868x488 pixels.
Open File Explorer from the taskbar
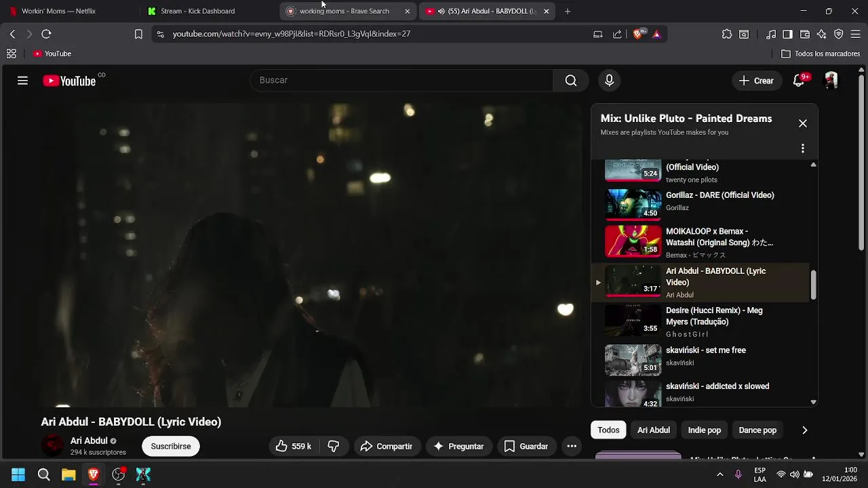point(68,474)
